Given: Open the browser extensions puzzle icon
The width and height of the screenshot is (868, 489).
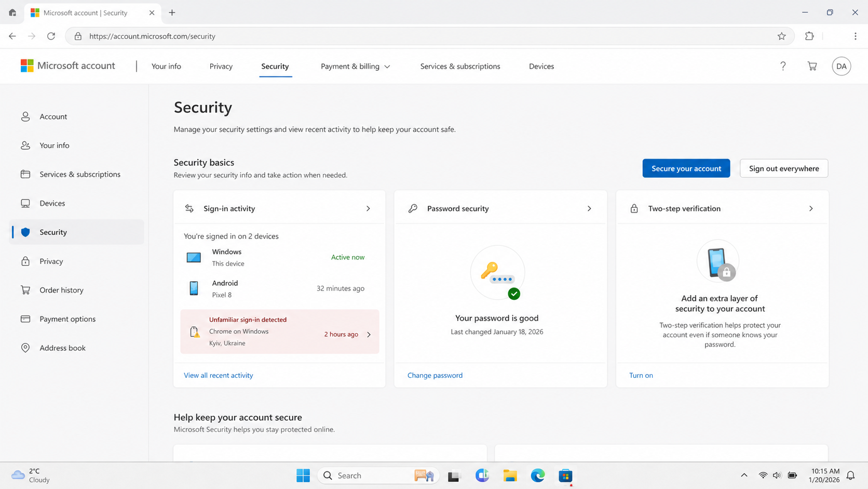Looking at the screenshot, I should pos(809,36).
